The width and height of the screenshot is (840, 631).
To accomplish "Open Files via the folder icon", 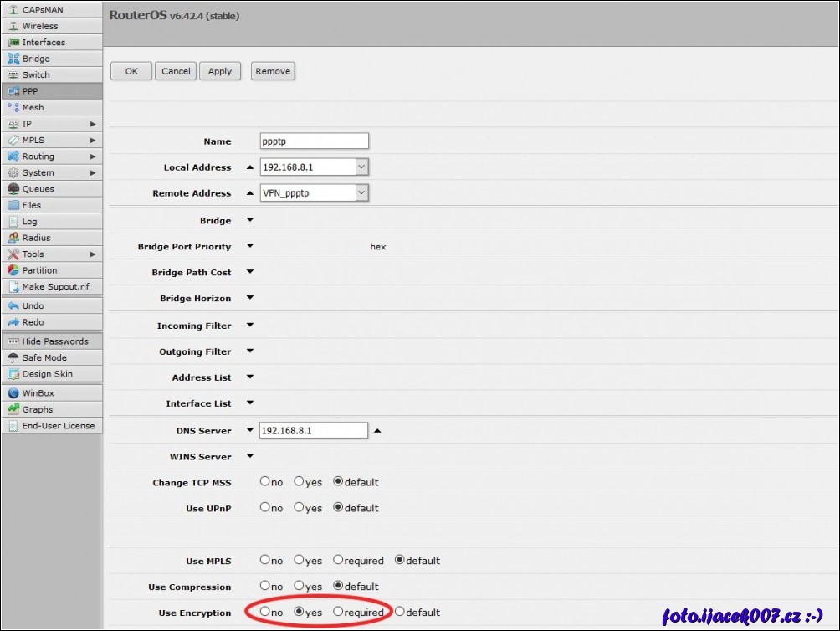I will point(13,205).
